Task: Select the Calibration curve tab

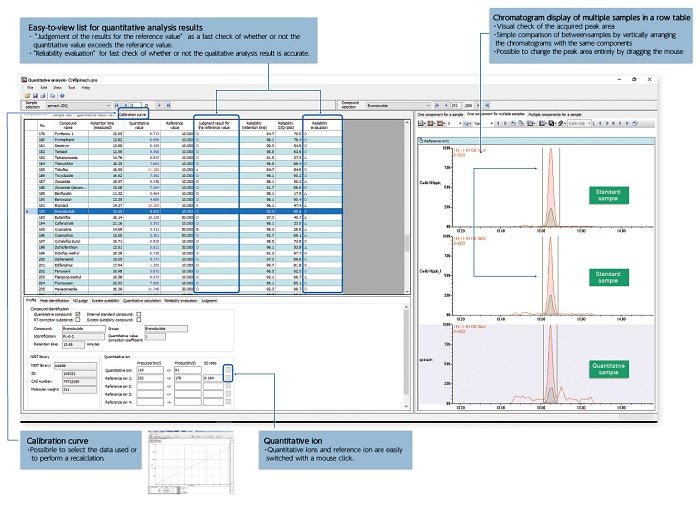Action: point(134,115)
